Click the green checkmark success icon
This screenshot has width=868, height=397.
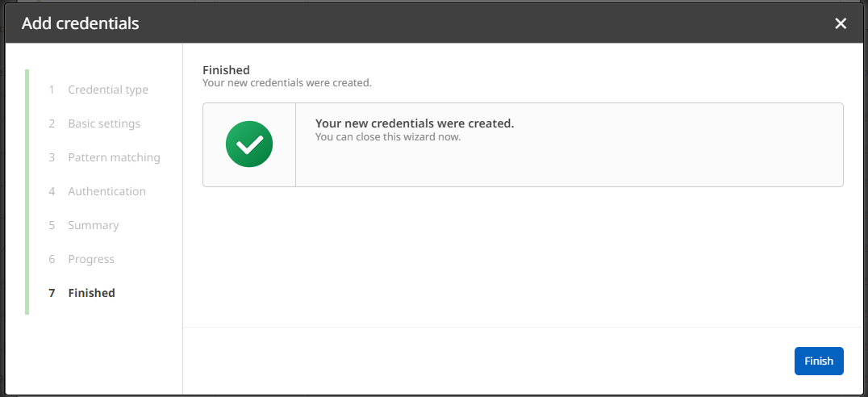coord(249,144)
